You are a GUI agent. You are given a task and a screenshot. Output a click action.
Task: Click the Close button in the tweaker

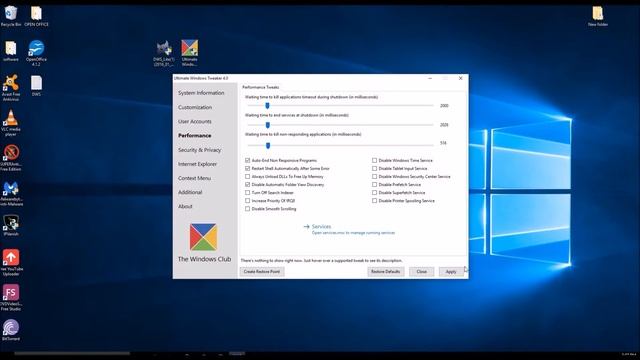click(x=422, y=271)
